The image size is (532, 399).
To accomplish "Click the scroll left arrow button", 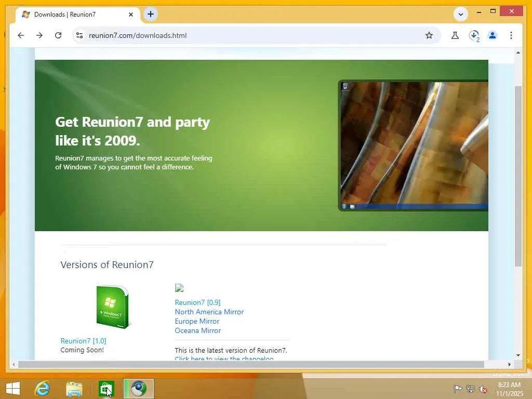I will (14, 364).
